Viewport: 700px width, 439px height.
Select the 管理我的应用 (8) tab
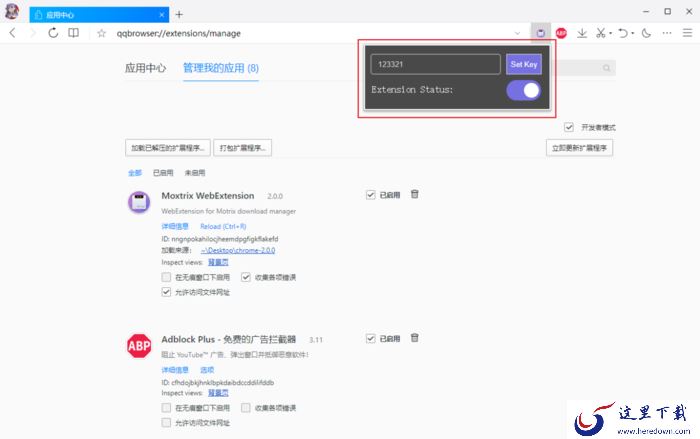coord(221,68)
